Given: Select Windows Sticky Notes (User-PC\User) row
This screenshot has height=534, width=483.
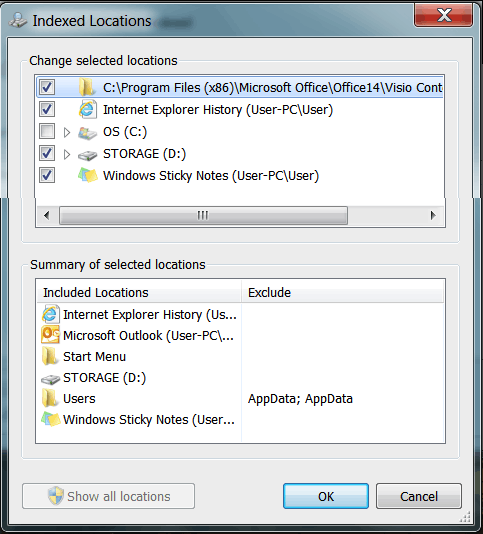Looking at the screenshot, I should point(211,176).
